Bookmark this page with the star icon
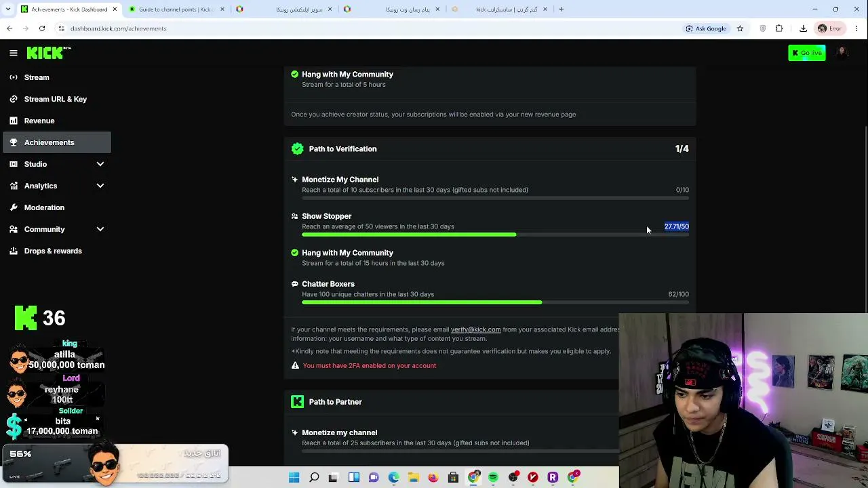 click(740, 28)
